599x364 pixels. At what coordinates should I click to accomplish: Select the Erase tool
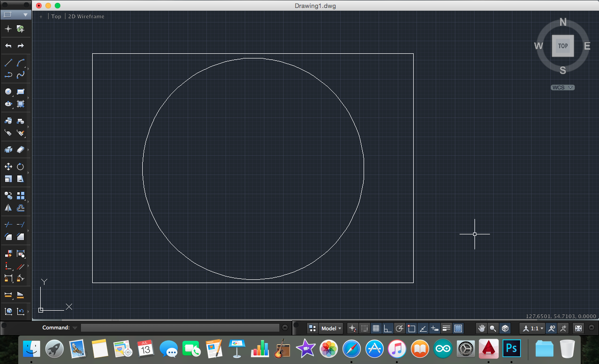tap(21, 150)
